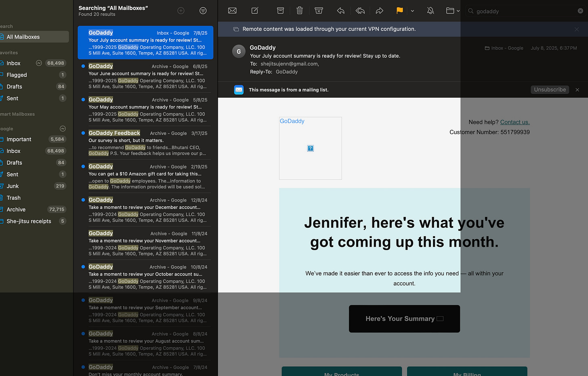Expand the Move to folder dropdown arrow
The image size is (588, 376).
click(458, 11)
